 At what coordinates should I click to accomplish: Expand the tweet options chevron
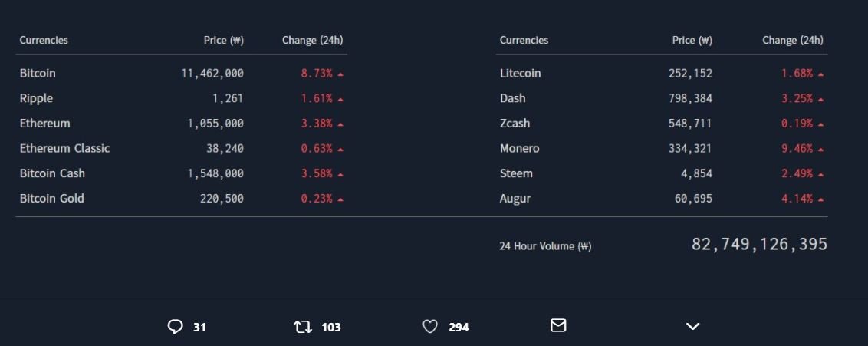pyautogui.click(x=693, y=327)
